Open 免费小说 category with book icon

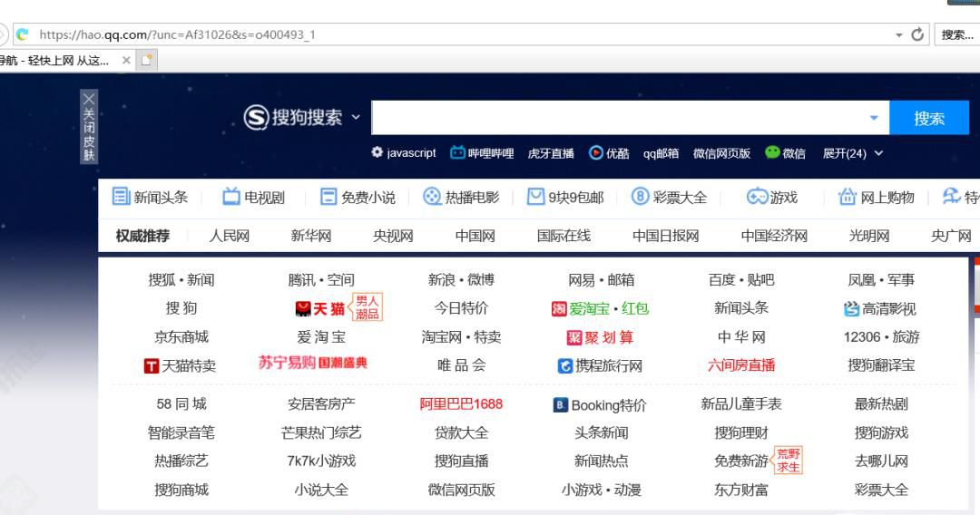(358, 198)
